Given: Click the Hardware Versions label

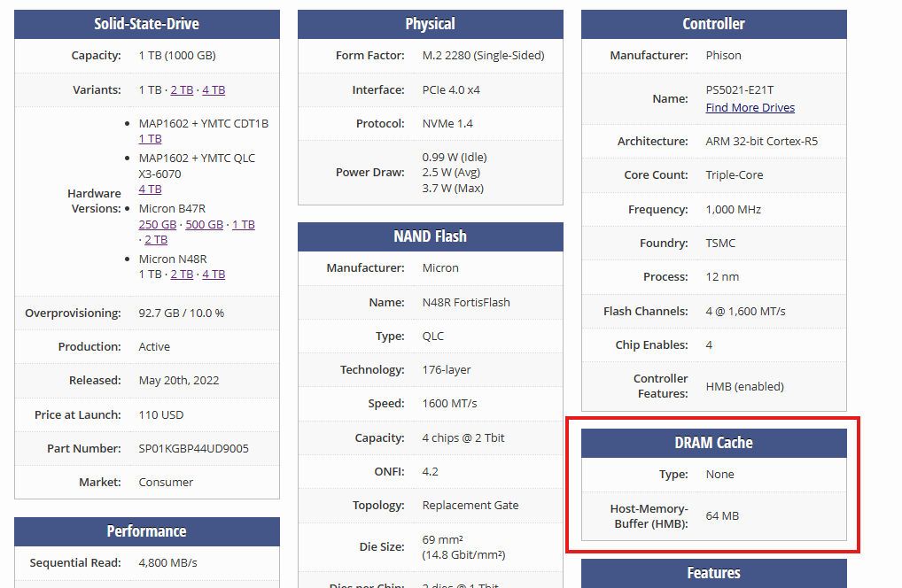Looking at the screenshot, I should click(x=94, y=201).
